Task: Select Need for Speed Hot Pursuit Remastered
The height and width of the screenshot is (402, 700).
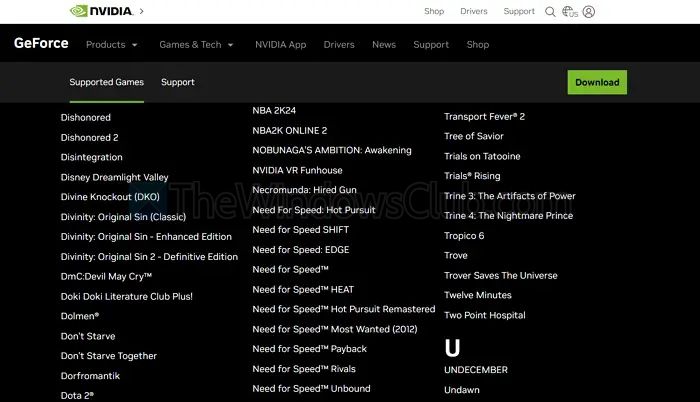Action: pyautogui.click(x=343, y=309)
